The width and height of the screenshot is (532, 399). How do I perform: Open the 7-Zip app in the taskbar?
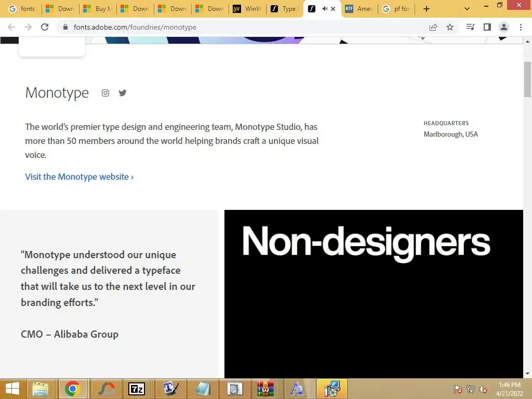coord(137,389)
